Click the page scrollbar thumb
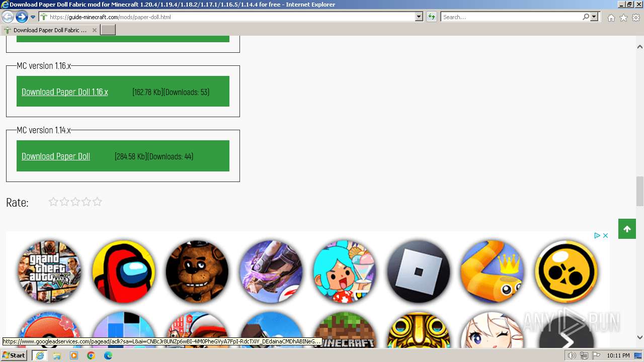The height and width of the screenshot is (362, 644). pos(640,191)
